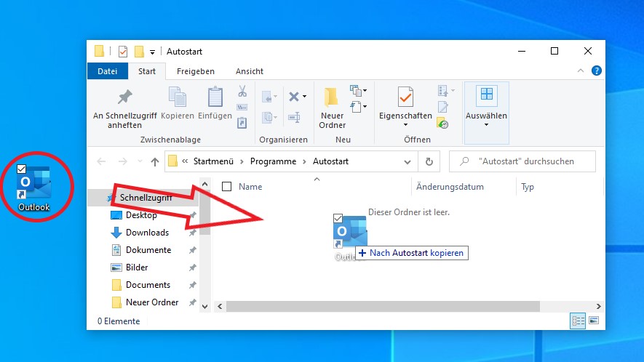Open the Ansicht tab
This screenshot has height=362, width=644.
(250, 71)
